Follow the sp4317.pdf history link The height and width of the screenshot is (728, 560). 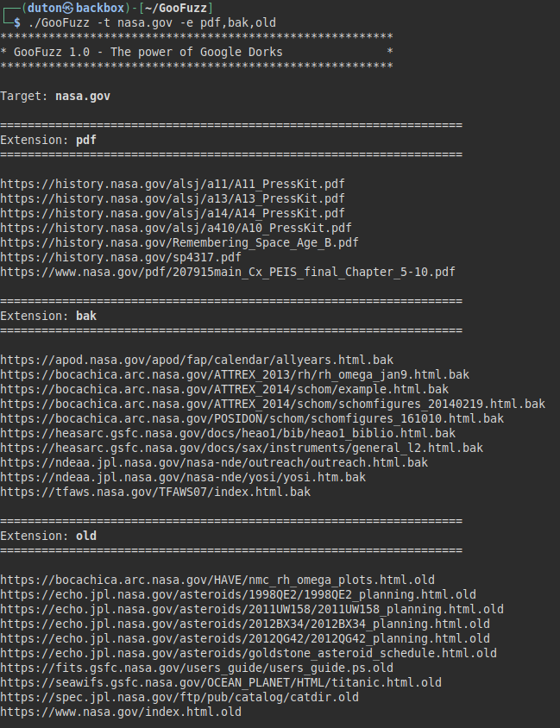point(121,257)
